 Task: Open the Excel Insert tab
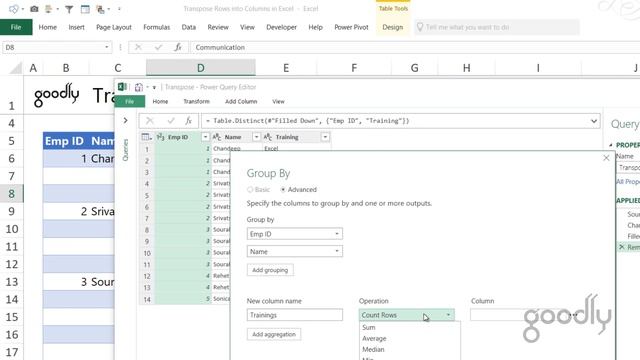pyautogui.click(x=76, y=27)
